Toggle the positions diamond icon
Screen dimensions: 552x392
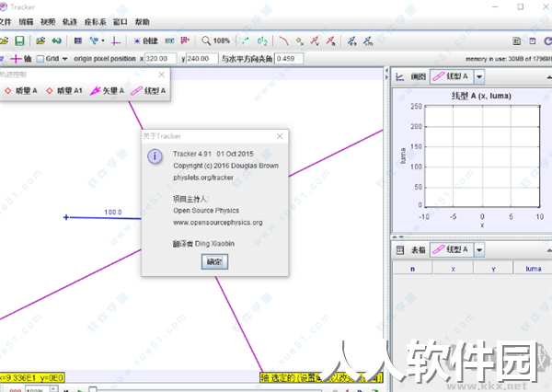300,41
